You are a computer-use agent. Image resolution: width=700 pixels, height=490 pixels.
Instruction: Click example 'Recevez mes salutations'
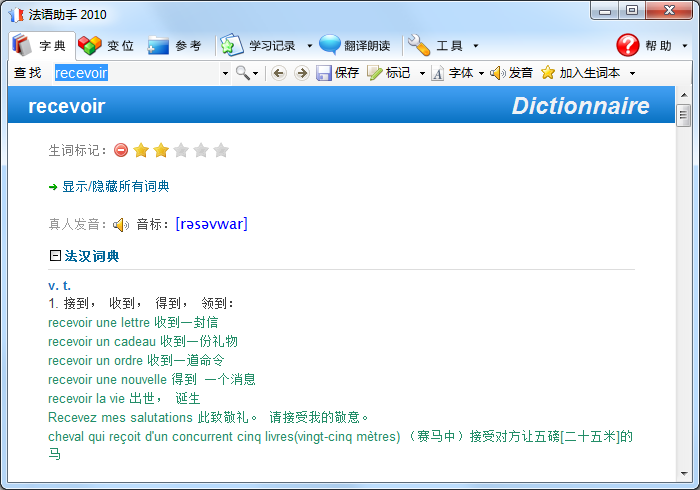120,417
